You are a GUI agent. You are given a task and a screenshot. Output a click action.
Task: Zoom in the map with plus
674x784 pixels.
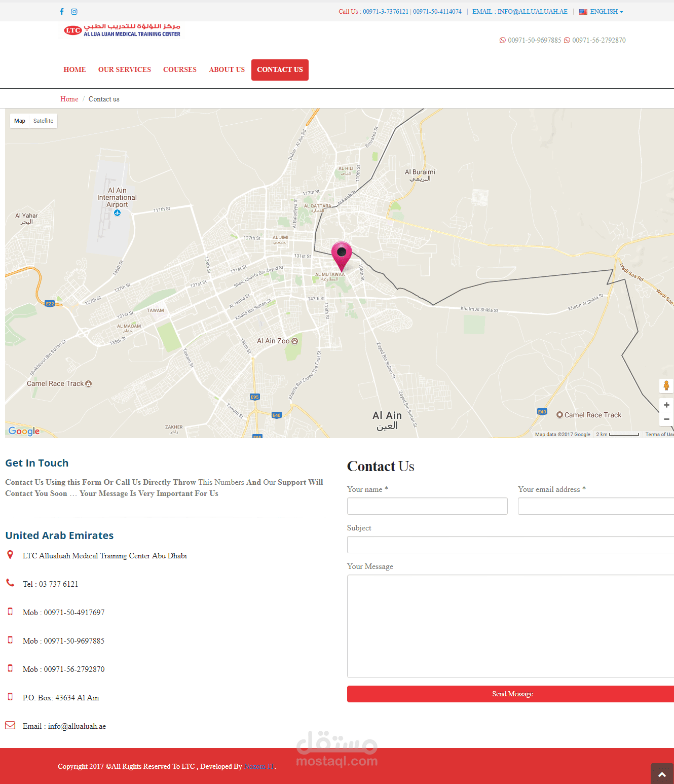tap(666, 405)
